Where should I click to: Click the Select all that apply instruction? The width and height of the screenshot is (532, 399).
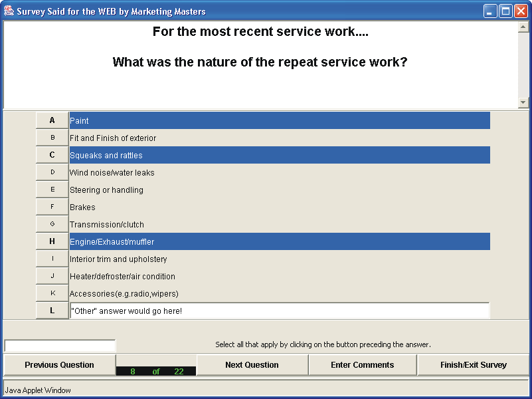(x=323, y=344)
